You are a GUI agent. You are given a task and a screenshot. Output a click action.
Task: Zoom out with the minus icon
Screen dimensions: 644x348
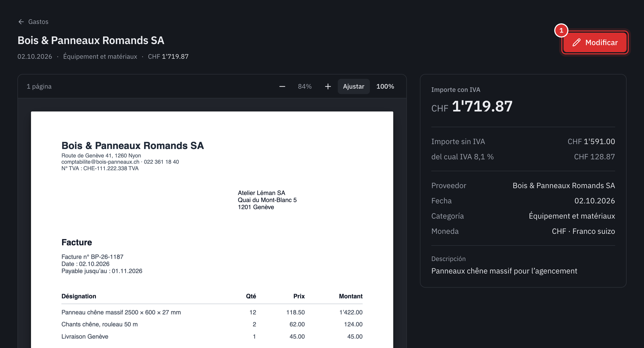282,86
